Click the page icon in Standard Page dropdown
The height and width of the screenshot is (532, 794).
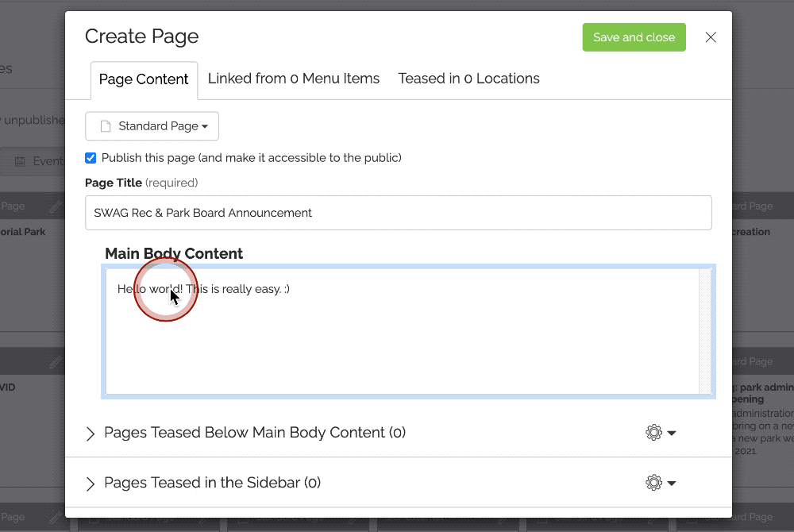[106, 126]
